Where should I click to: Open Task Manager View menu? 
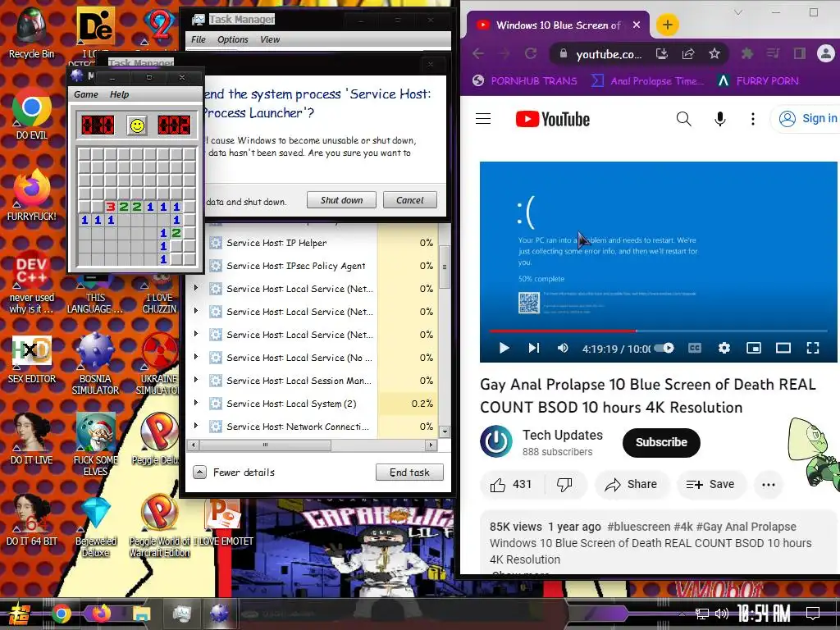(x=270, y=39)
